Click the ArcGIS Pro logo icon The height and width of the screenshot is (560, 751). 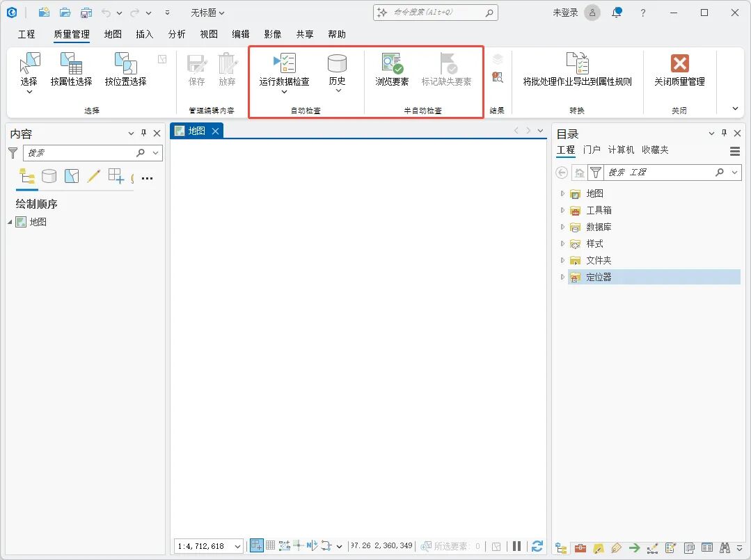coord(12,13)
